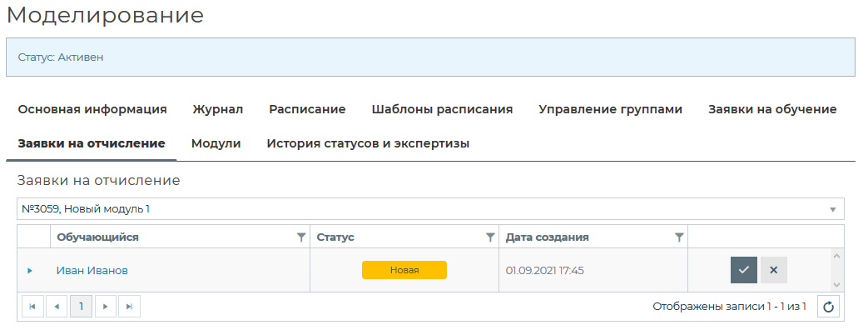Reject the request with the X icon

coord(773,270)
